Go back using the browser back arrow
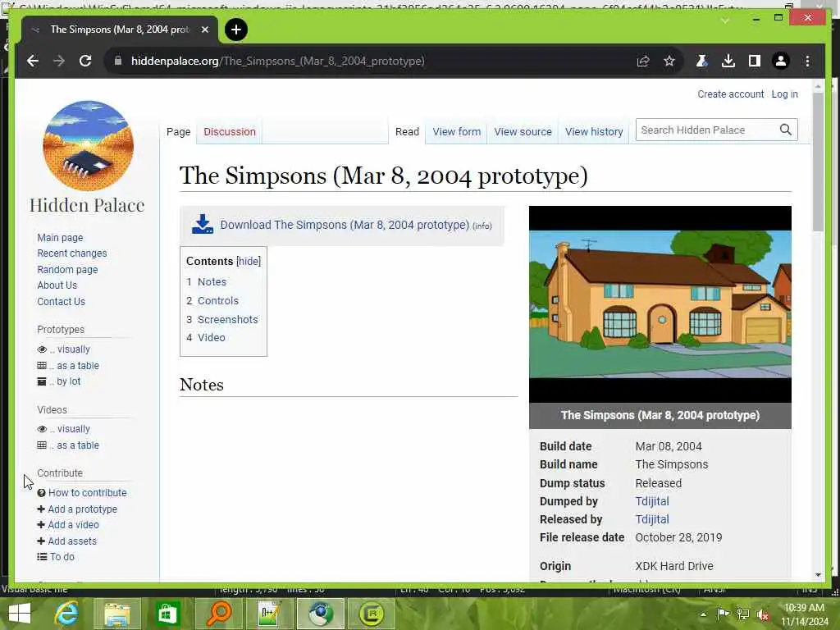This screenshot has width=840, height=630. [33, 61]
